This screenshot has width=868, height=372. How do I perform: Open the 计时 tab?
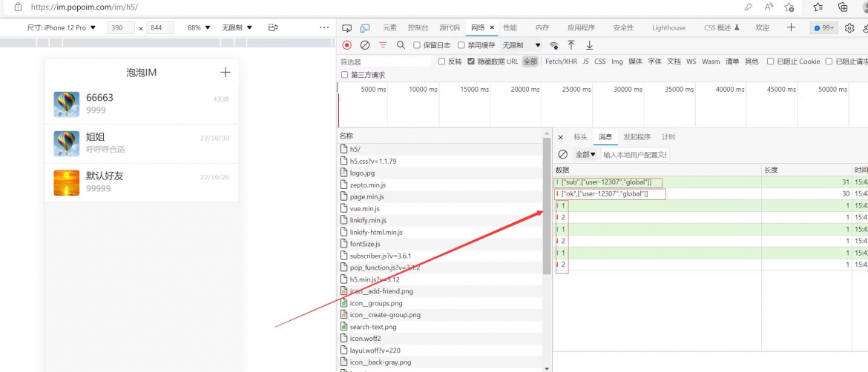(x=668, y=137)
